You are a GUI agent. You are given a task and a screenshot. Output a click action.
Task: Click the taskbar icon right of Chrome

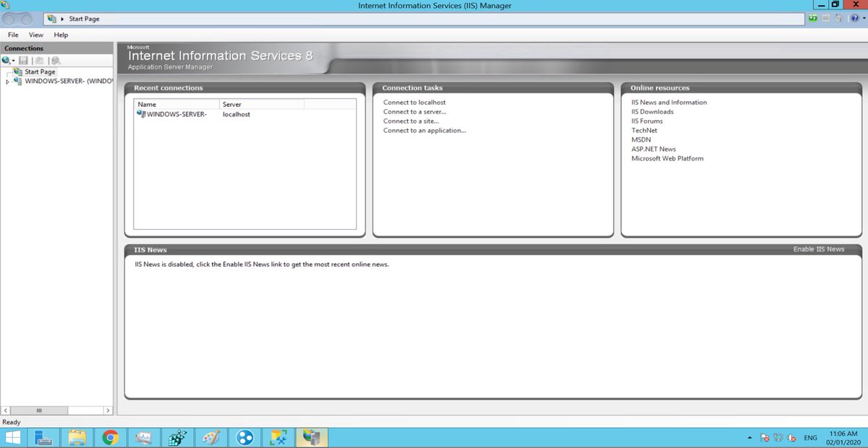(143, 437)
